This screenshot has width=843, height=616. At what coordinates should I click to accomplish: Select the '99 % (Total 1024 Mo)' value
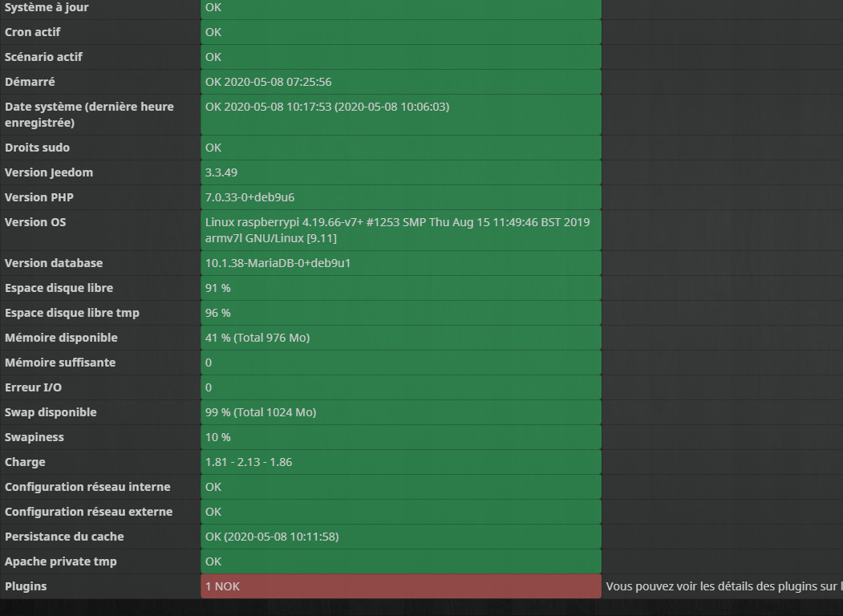261,412
